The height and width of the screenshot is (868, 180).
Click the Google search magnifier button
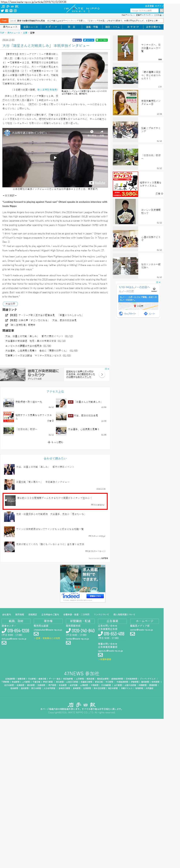(161, 11)
